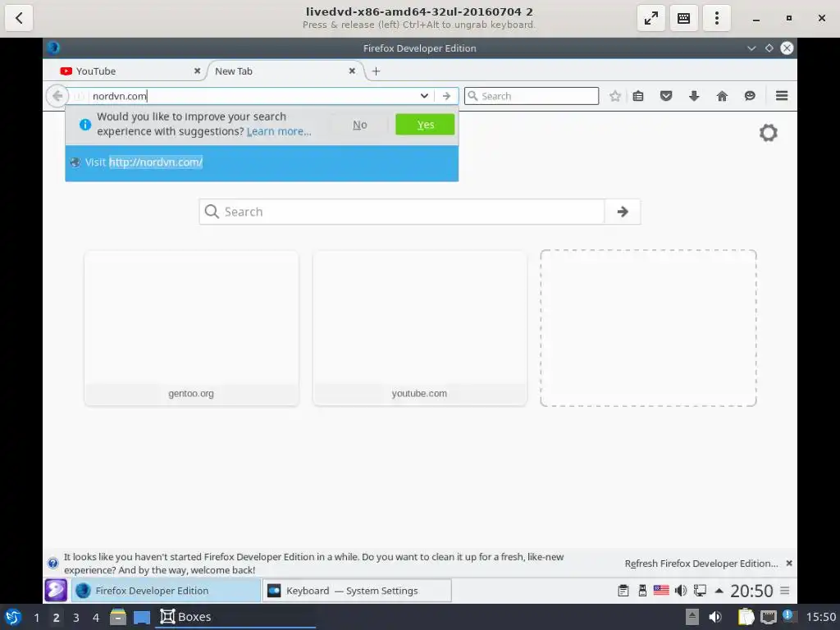Open new tab page gear settings
The image size is (840, 630).
point(768,132)
